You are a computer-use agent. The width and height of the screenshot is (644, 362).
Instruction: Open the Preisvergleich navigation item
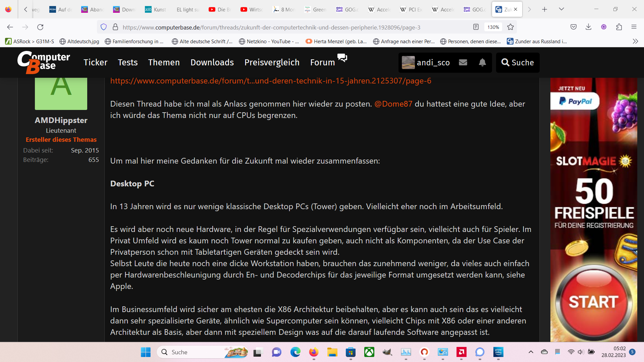coord(272,62)
